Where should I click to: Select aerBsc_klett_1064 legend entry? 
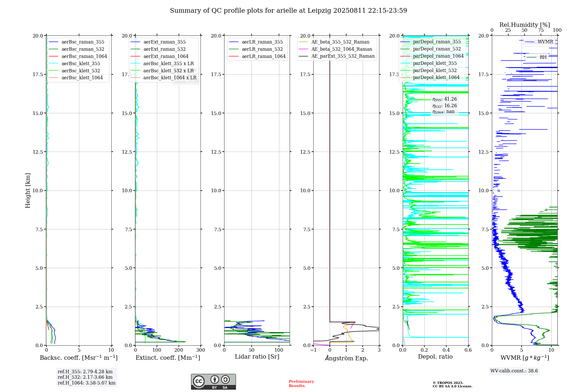76,78
